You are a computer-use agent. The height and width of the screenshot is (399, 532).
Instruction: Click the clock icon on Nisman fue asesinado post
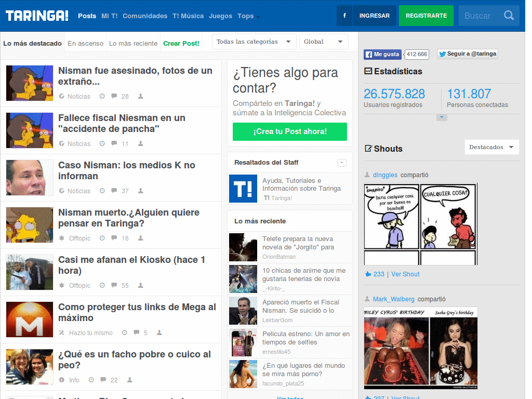coord(102,96)
